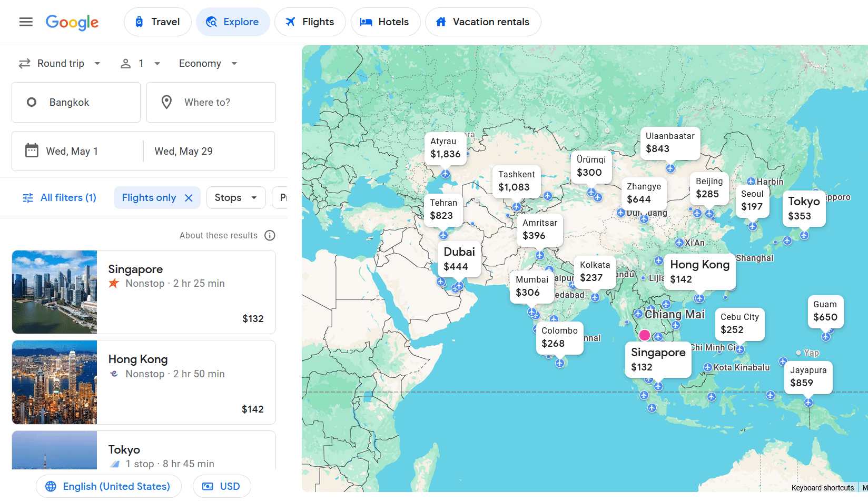The image size is (868, 502).
Task: Remove the Flights only filter chip
Action: tap(189, 197)
